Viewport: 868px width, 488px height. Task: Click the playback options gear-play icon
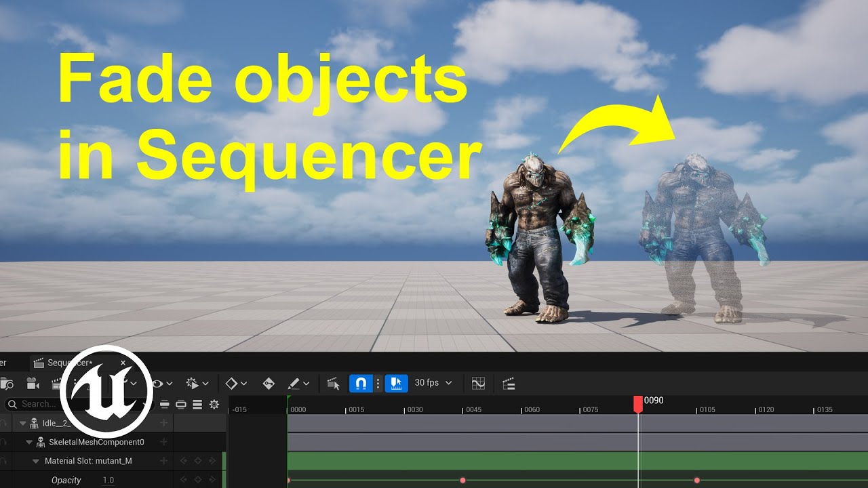click(x=192, y=384)
